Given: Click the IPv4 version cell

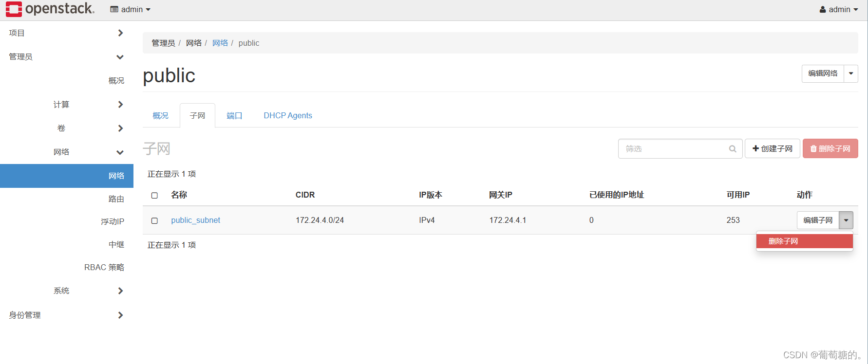Looking at the screenshot, I should [427, 220].
